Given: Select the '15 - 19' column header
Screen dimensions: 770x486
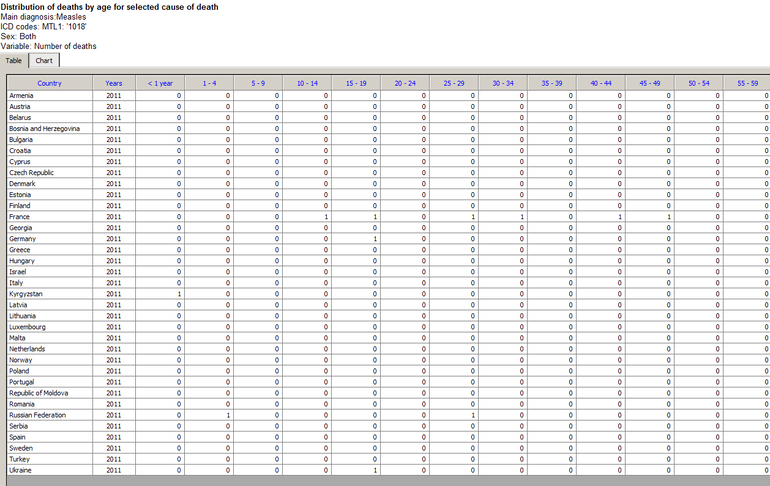Looking at the screenshot, I should (356, 83).
